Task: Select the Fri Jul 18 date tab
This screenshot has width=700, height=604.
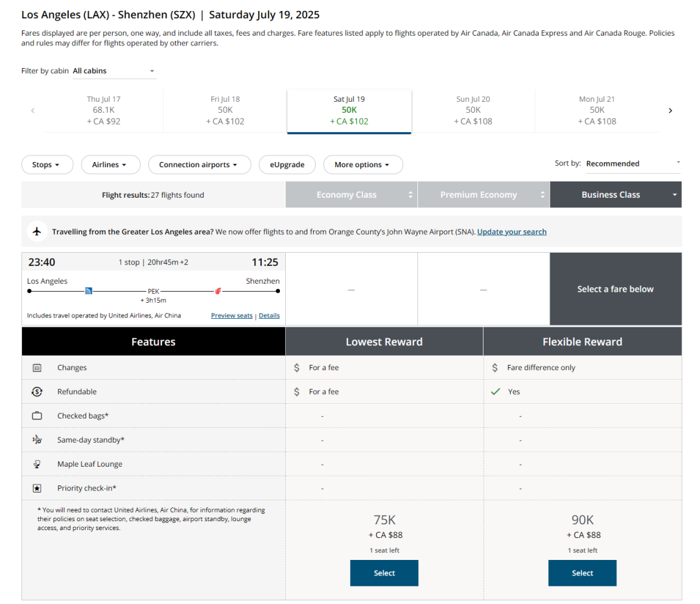Action: tap(225, 110)
